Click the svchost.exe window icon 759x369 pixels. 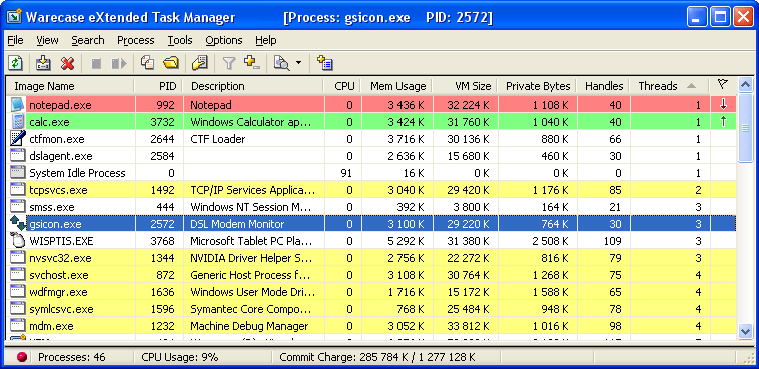click(x=17, y=275)
